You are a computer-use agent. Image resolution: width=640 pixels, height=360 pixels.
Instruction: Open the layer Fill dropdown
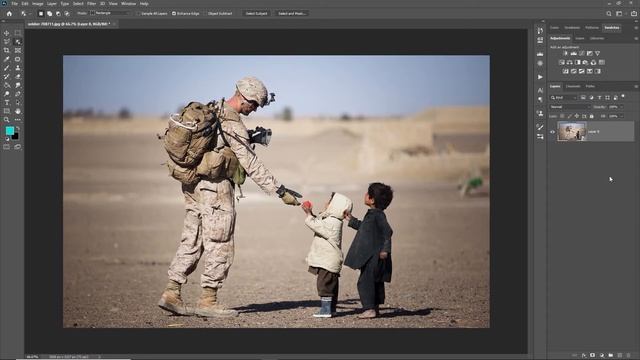[x=621, y=116]
